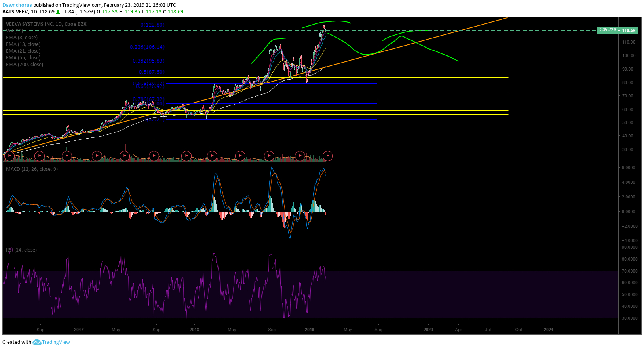The image size is (644, 349).
Task: Click the 80.0000 value on RSI axis
Action: 630,259
